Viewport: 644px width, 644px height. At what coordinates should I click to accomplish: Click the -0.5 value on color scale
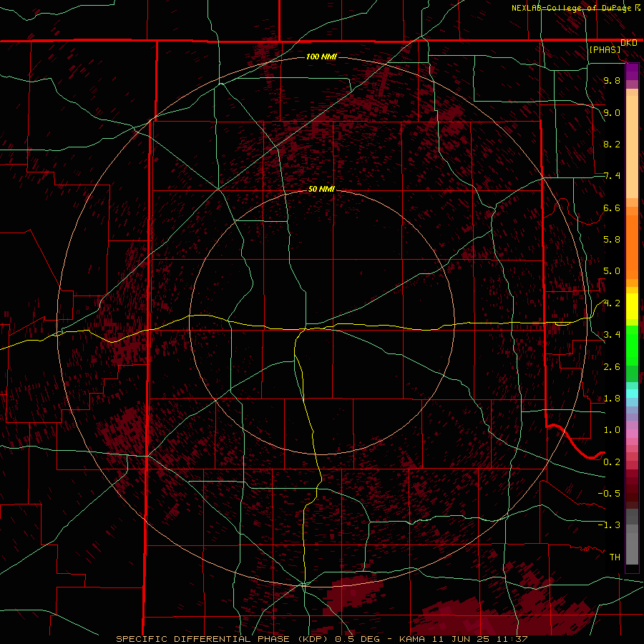tap(609, 494)
